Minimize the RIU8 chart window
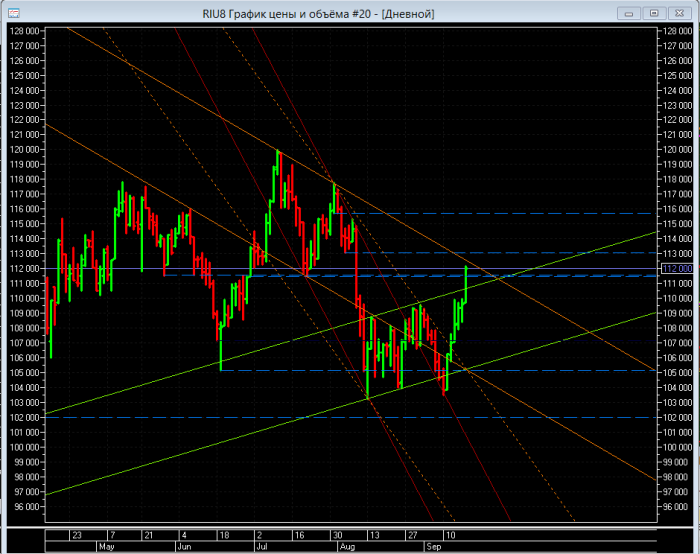 pyautogui.click(x=629, y=13)
